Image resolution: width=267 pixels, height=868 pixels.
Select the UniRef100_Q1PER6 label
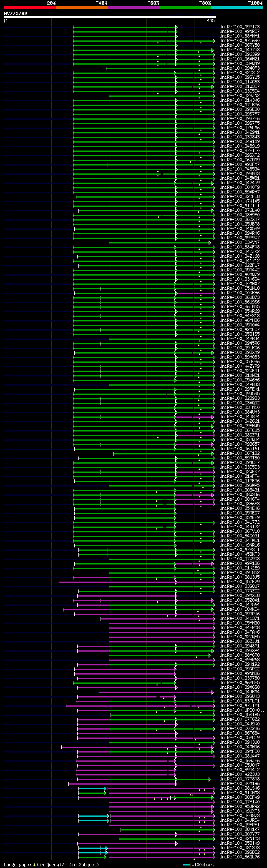[x=239, y=481]
